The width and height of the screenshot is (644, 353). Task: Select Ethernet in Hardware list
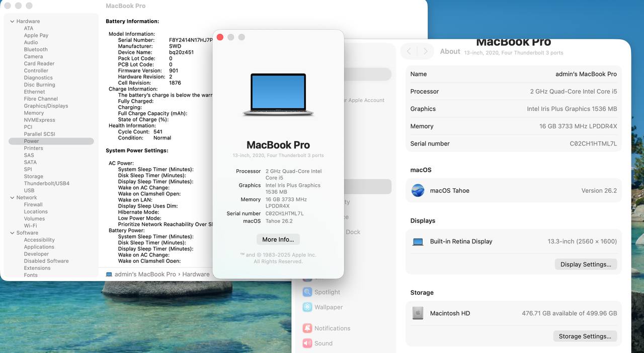34,92
